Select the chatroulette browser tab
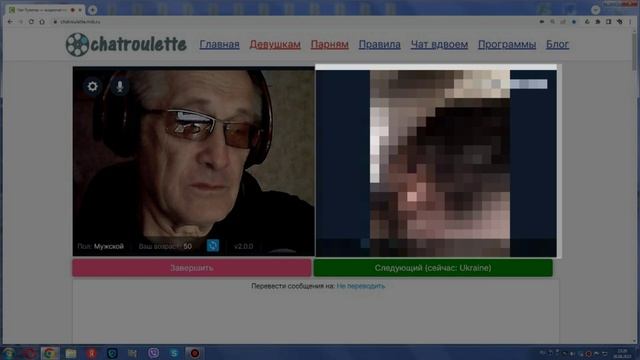 click(44, 9)
